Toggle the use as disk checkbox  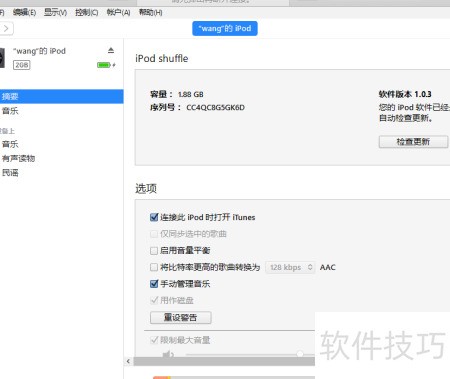coord(154,300)
